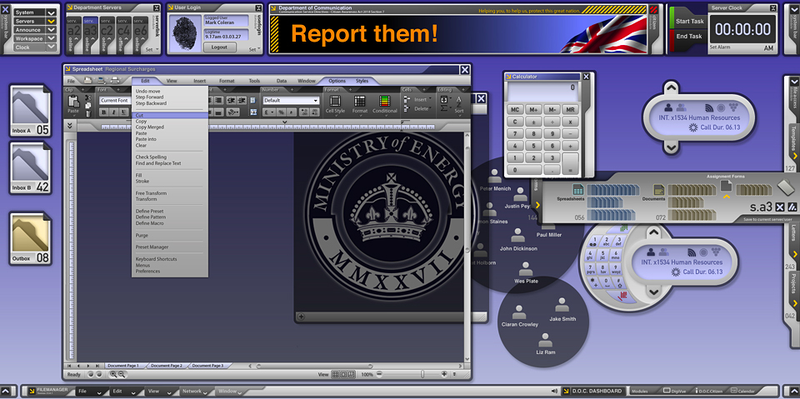Image resolution: width=800 pixels, height=399 pixels.
Task: Open the Default number format dropdown
Action: tap(291, 101)
